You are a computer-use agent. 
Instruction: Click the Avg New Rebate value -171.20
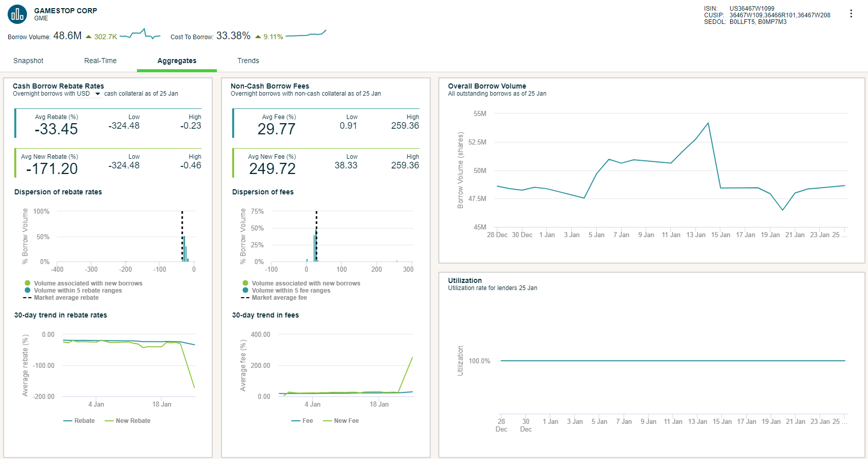[x=52, y=169]
